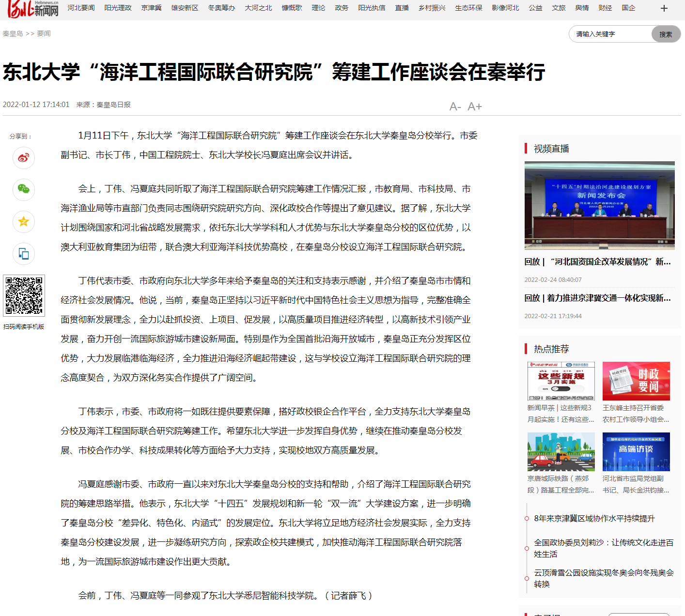
Task: Open 阳光理政 navigation item
Action: [x=118, y=8]
